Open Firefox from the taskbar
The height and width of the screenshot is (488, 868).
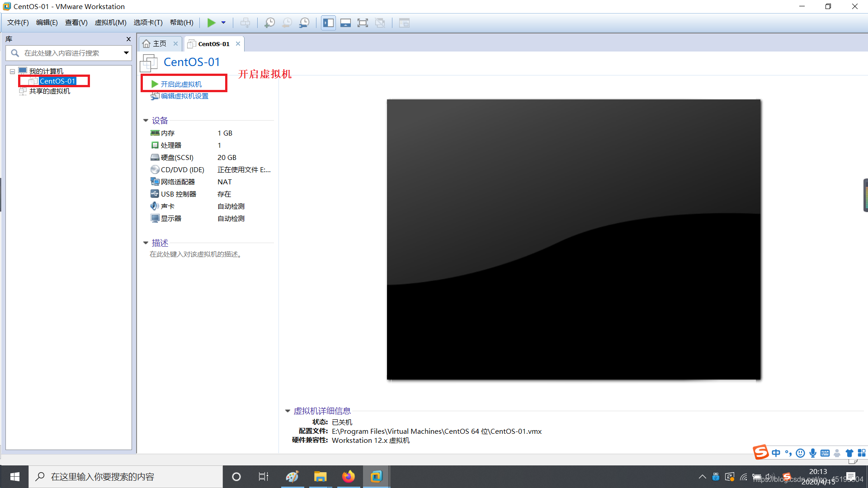(348, 477)
